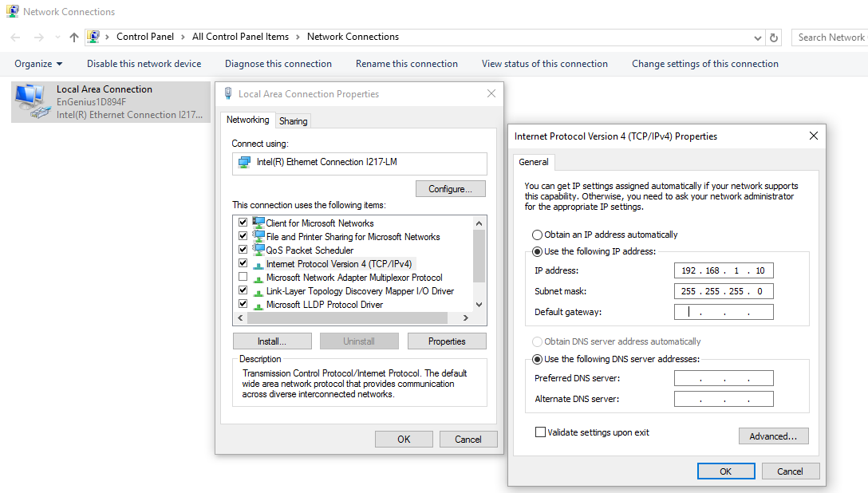This screenshot has width=868, height=493.
Task: Enable Validate settings upon exit
Action: tap(540, 432)
